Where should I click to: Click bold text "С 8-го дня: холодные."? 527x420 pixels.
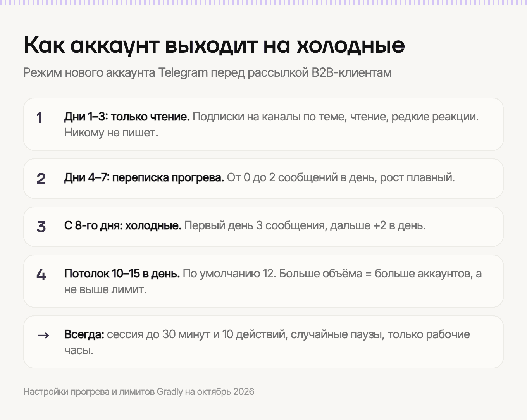pos(123,225)
